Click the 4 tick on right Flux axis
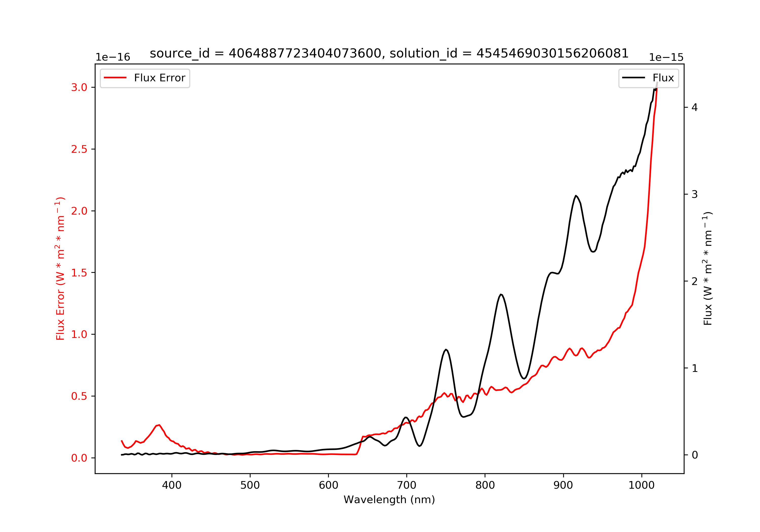This screenshot has width=760, height=532. 694,108
